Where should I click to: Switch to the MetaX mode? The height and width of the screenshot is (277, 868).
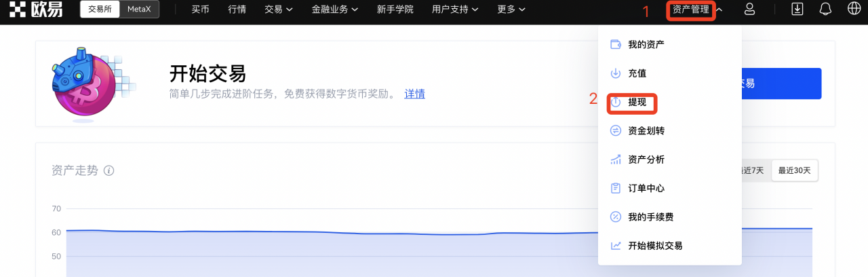tap(140, 10)
